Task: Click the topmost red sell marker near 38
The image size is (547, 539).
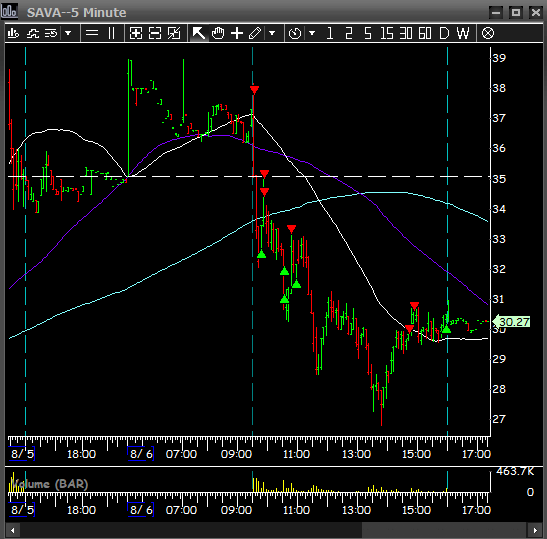Action: 254,90
